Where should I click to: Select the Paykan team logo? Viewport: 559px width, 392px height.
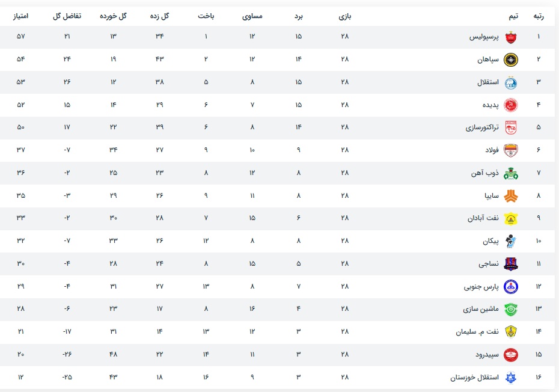point(511,241)
